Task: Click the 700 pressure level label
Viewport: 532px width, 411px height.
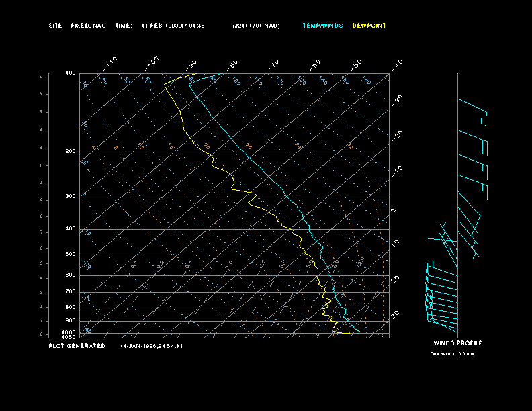Action: (x=71, y=292)
